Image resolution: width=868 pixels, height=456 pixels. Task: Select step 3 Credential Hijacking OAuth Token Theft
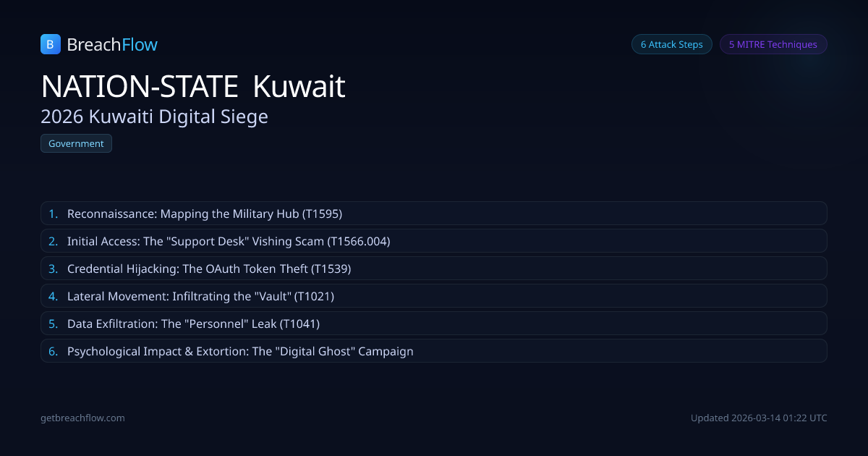pyautogui.click(x=209, y=269)
